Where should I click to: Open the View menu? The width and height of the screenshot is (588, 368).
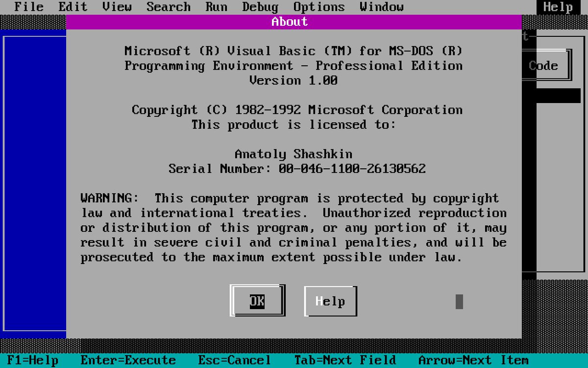click(x=117, y=7)
